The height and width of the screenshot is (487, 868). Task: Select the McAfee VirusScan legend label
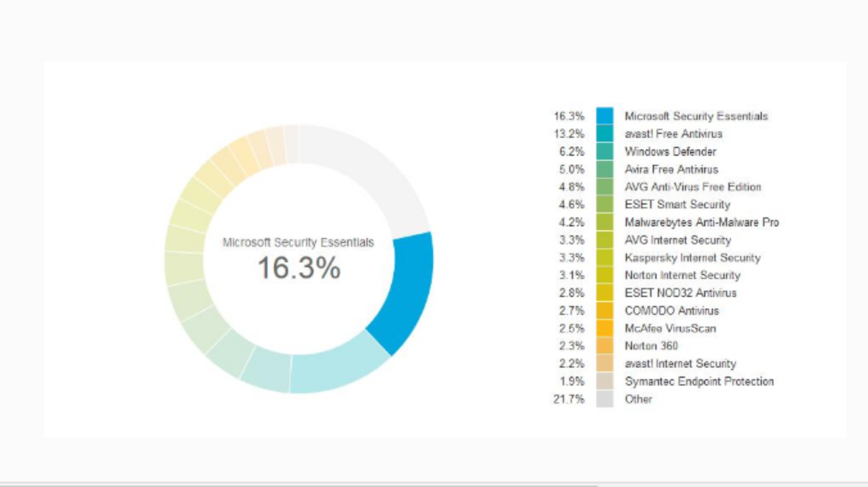tap(669, 328)
